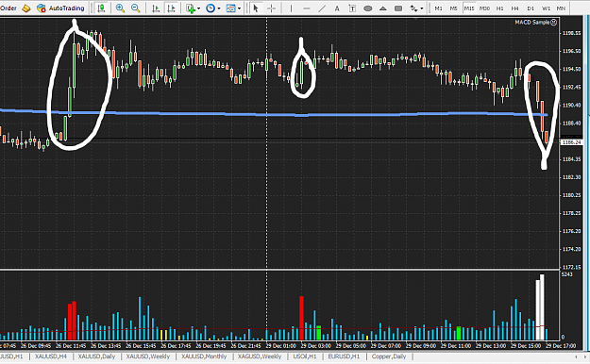Click the 26 Dec 11:45 time axis label
This screenshot has width=590, height=364.
71,345
